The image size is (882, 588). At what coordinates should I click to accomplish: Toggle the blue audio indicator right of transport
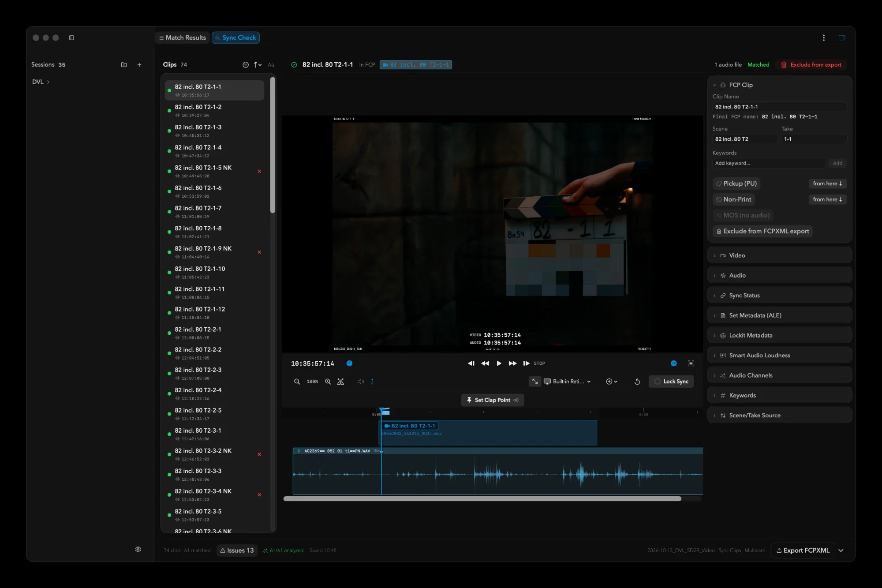pos(674,363)
